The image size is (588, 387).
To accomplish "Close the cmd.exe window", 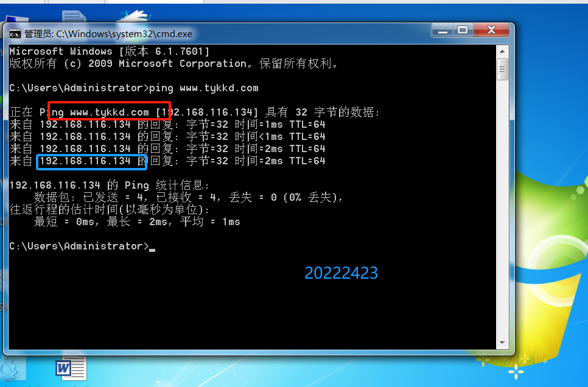I will [x=491, y=30].
